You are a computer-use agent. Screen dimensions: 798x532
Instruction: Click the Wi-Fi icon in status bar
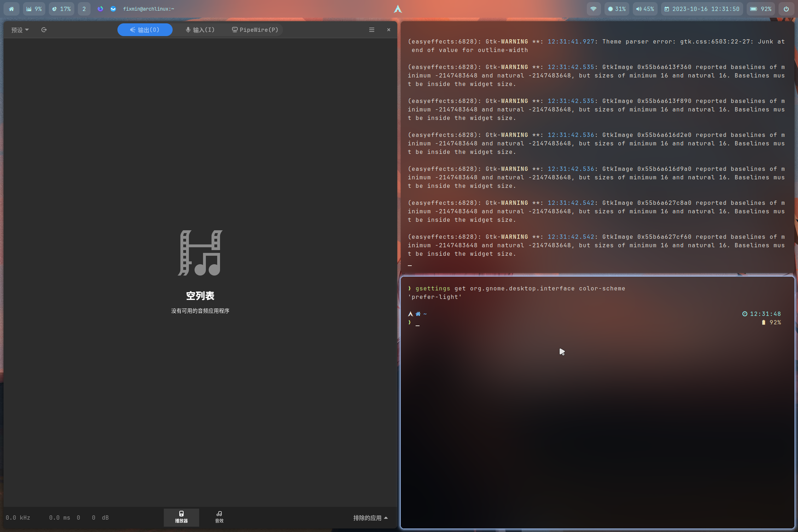tap(594, 9)
